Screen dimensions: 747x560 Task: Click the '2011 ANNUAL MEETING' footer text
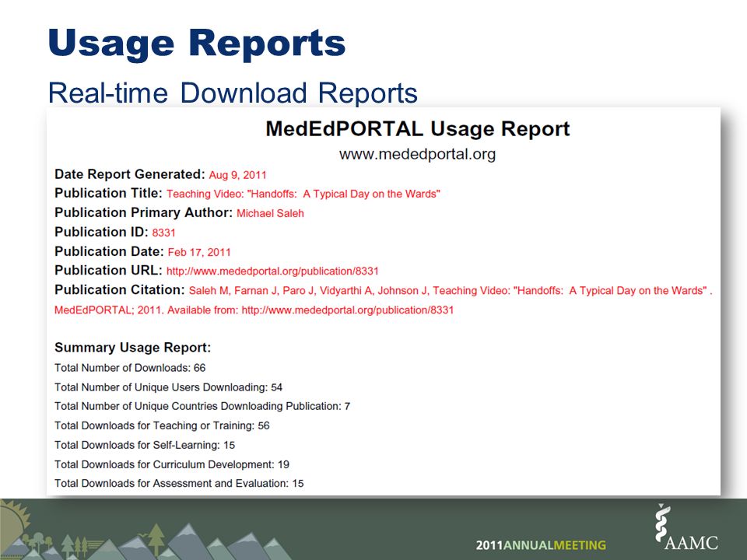pos(541,544)
